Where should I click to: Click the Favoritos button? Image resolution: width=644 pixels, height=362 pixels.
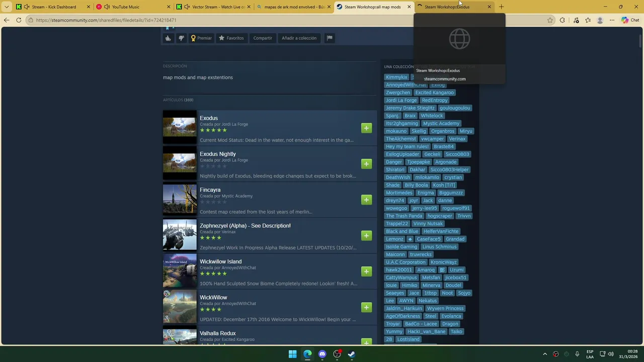tap(231, 38)
